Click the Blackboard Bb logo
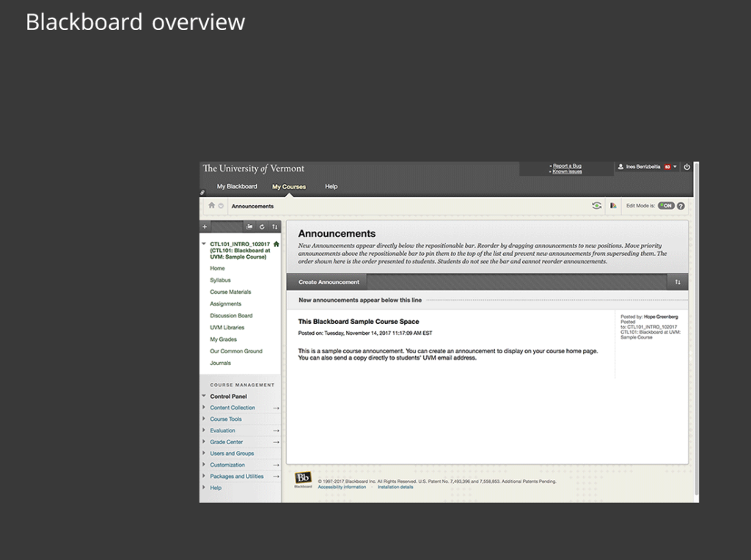This screenshot has height=560, width=751. pos(303,478)
